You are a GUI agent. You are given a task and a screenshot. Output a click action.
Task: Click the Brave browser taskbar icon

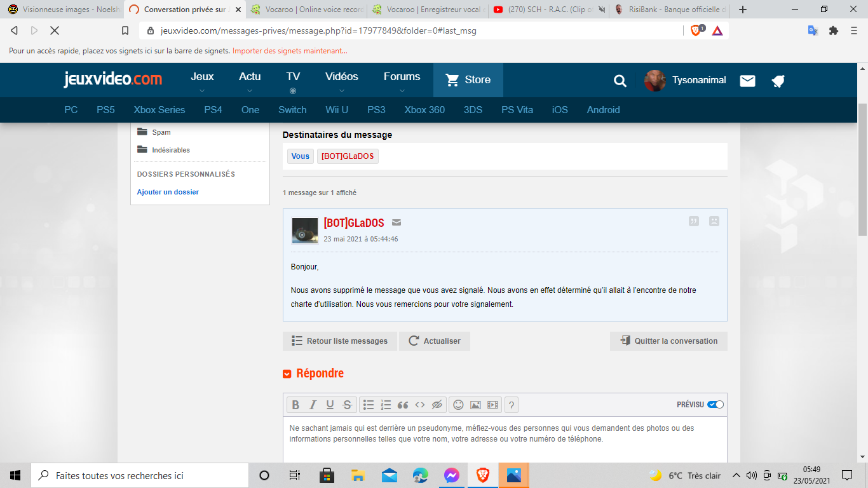483,475
